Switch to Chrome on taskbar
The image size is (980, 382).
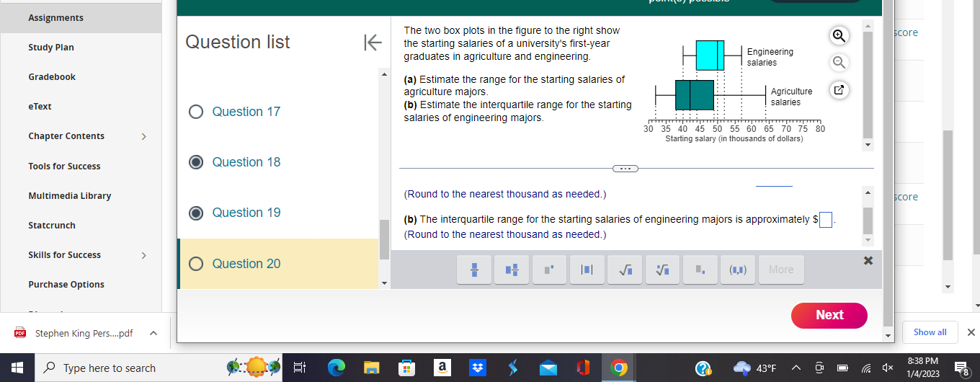(x=618, y=368)
